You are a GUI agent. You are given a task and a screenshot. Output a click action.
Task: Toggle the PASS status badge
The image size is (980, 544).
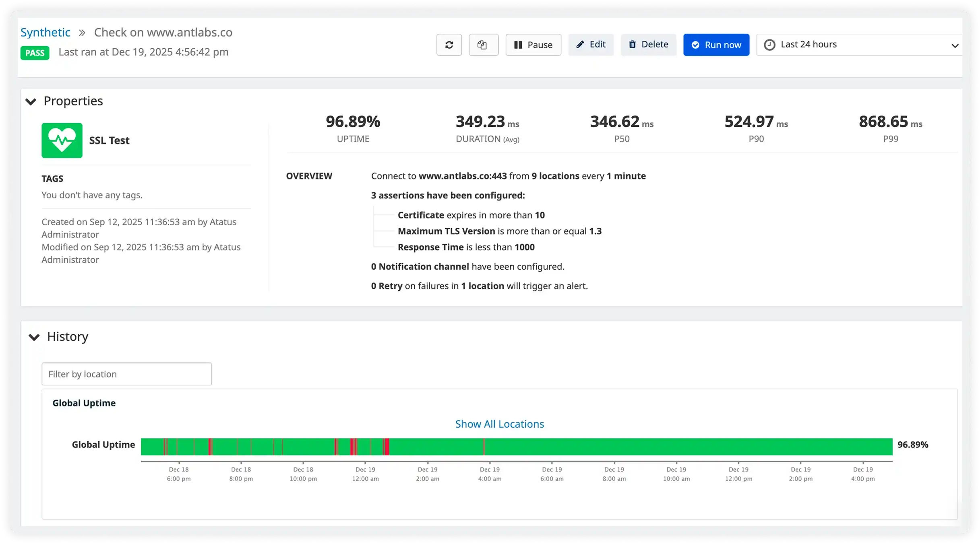click(x=35, y=53)
